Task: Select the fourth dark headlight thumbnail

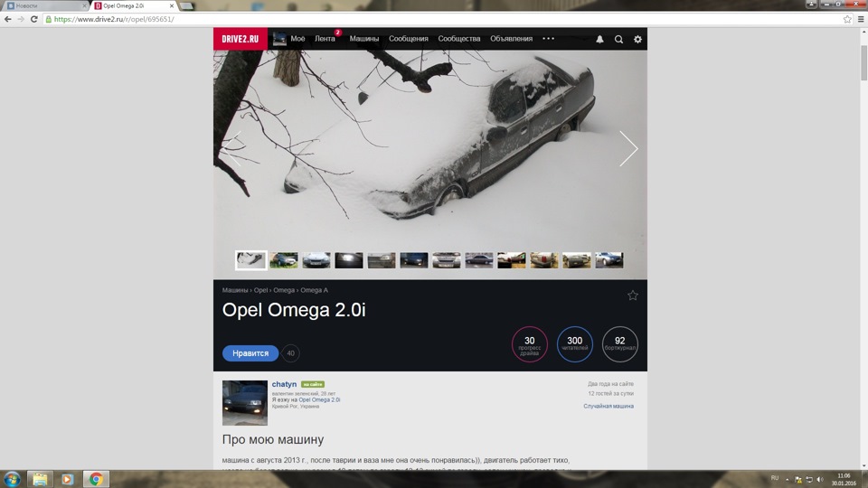Action: tap(349, 260)
